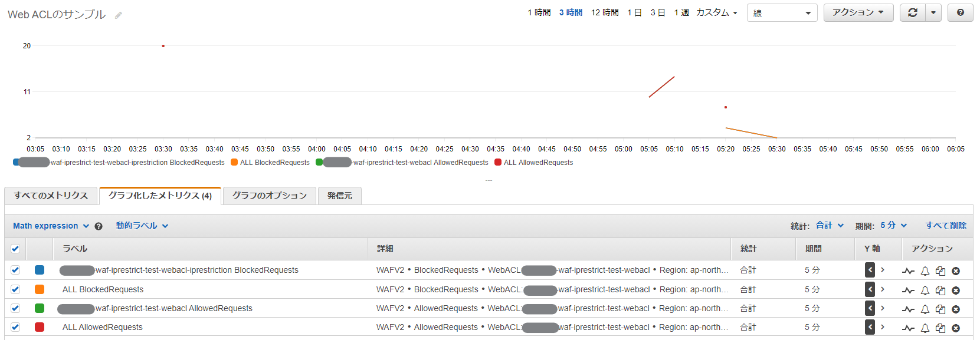Uncheck the ALL BlockedRequests checkbox

[x=15, y=289]
